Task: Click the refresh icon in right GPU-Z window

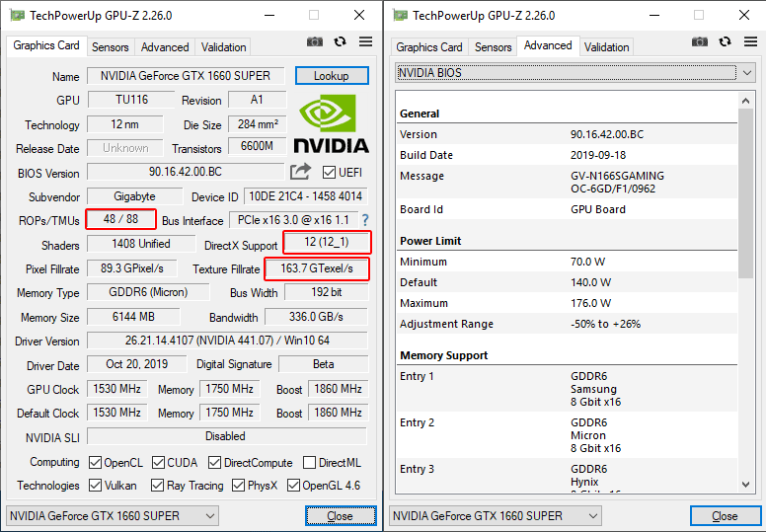Action: coord(725,42)
